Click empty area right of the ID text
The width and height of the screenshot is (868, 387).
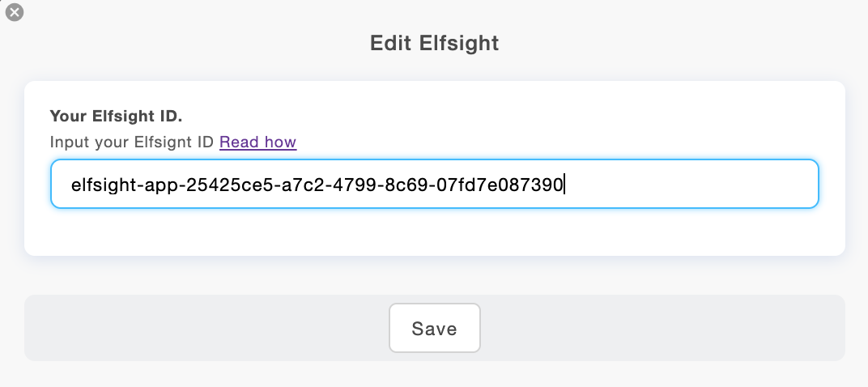[x=688, y=185]
